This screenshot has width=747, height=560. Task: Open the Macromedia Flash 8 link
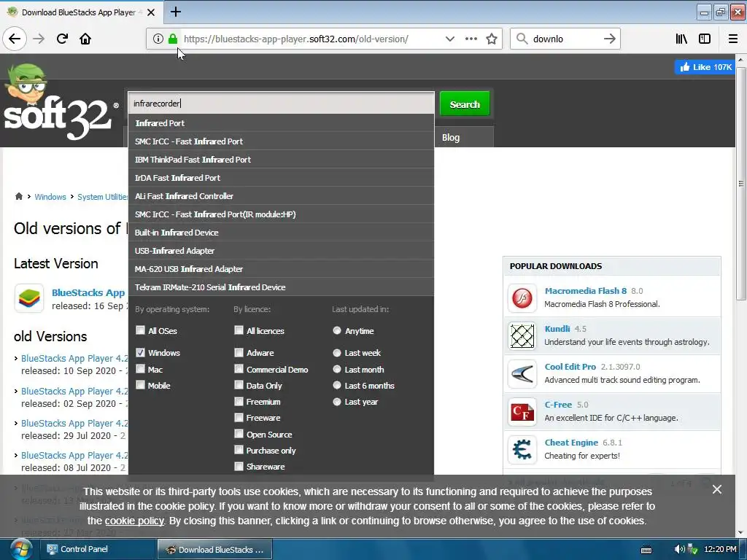tap(586, 290)
